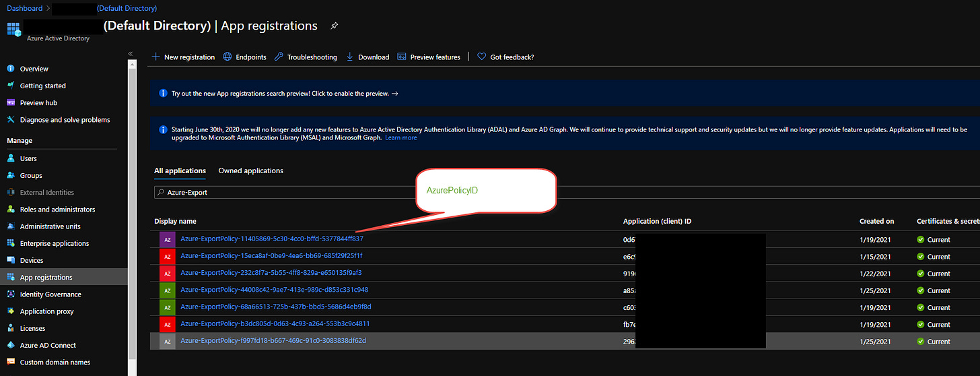Viewport: 980px width, 376px height.
Task: Open Azure-ExportPolicy-68a66513-725b-437b-bbd5-5686d4eb9f8d
Action: coord(276,307)
